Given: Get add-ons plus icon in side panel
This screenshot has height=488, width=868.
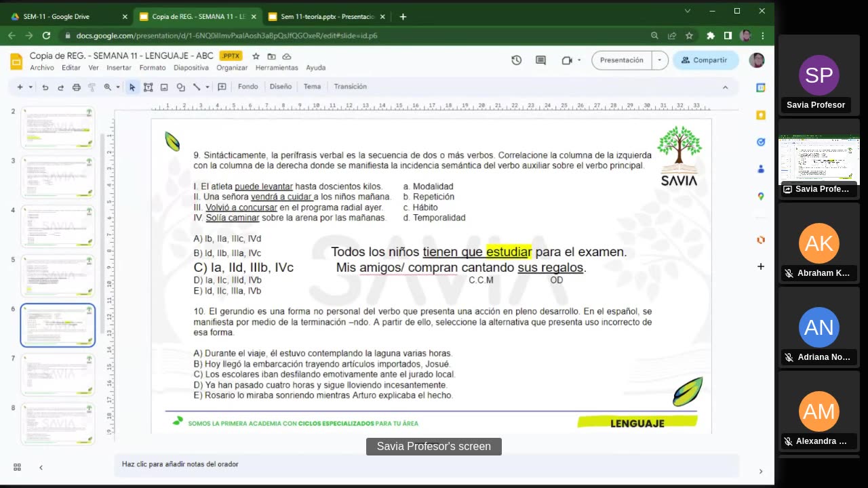Looking at the screenshot, I should point(761,266).
